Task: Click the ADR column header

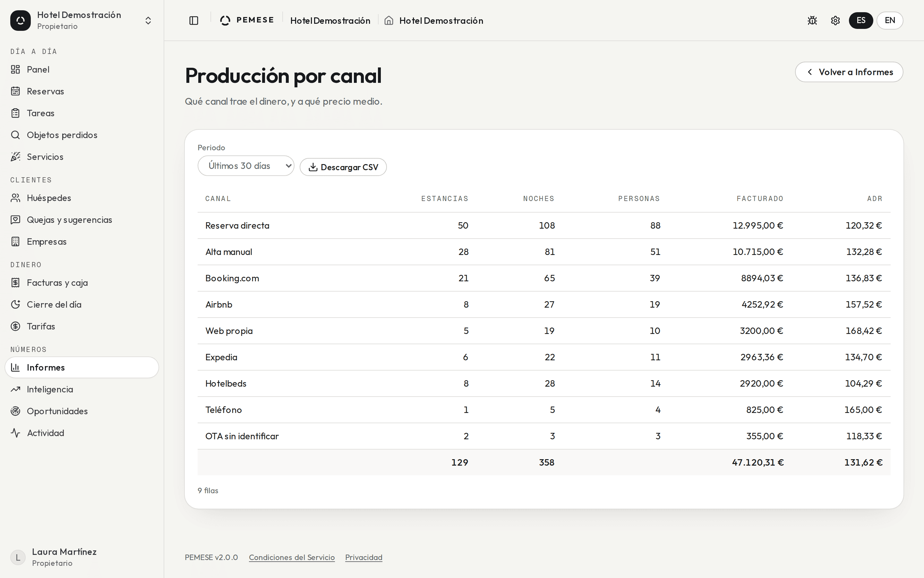Action: 875,199
